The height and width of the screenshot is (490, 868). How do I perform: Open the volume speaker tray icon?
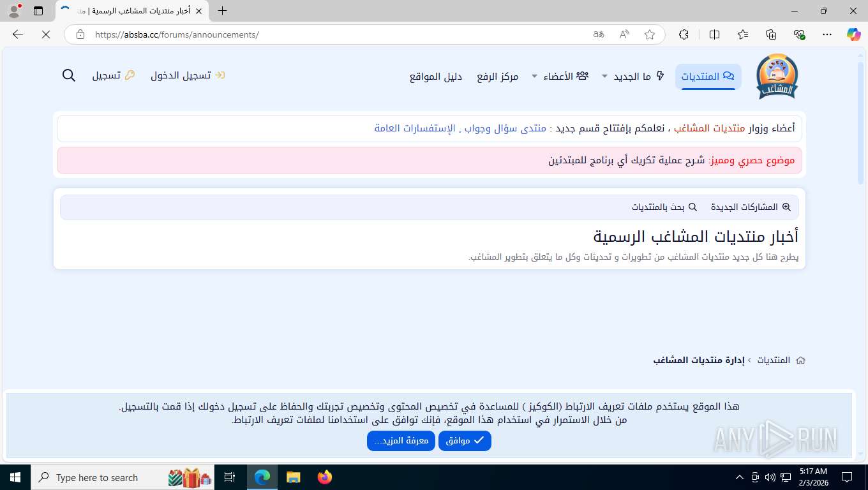point(770,477)
